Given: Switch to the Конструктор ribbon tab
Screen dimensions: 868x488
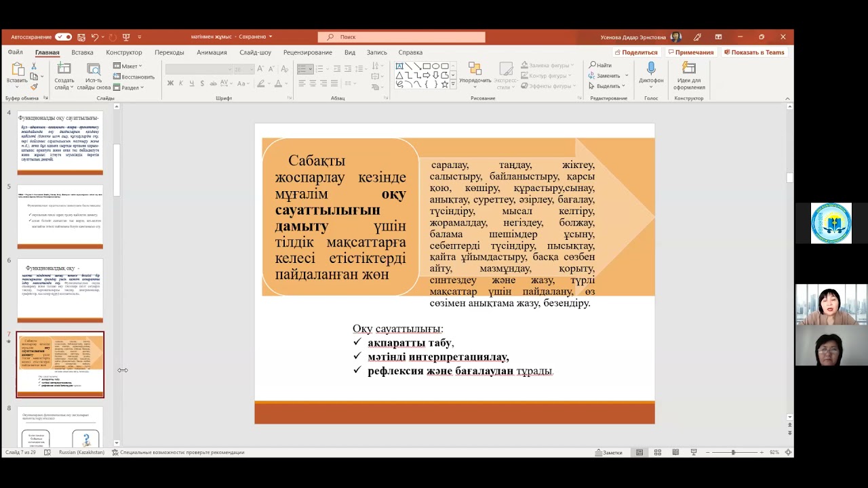Looking at the screenshot, I should pos(124,52).
